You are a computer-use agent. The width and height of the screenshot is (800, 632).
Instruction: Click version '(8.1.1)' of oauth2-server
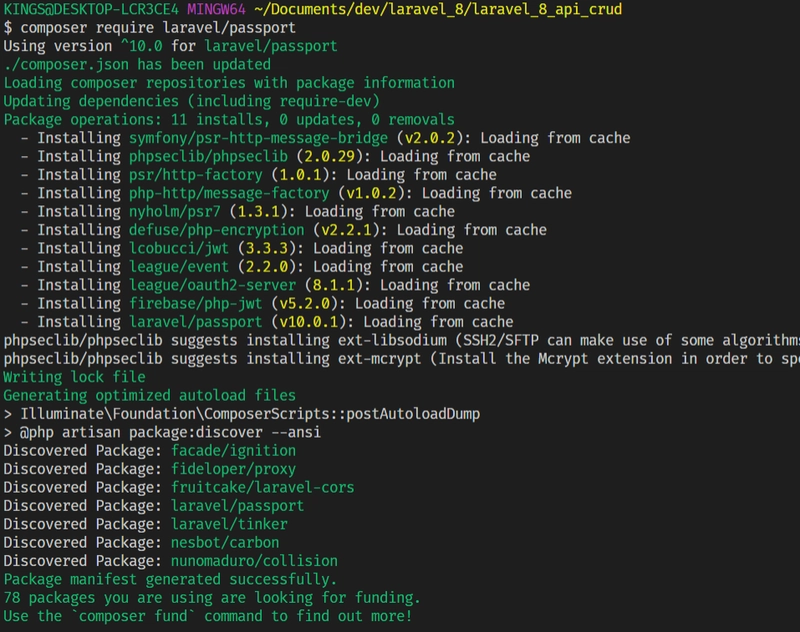coord(333,285)
